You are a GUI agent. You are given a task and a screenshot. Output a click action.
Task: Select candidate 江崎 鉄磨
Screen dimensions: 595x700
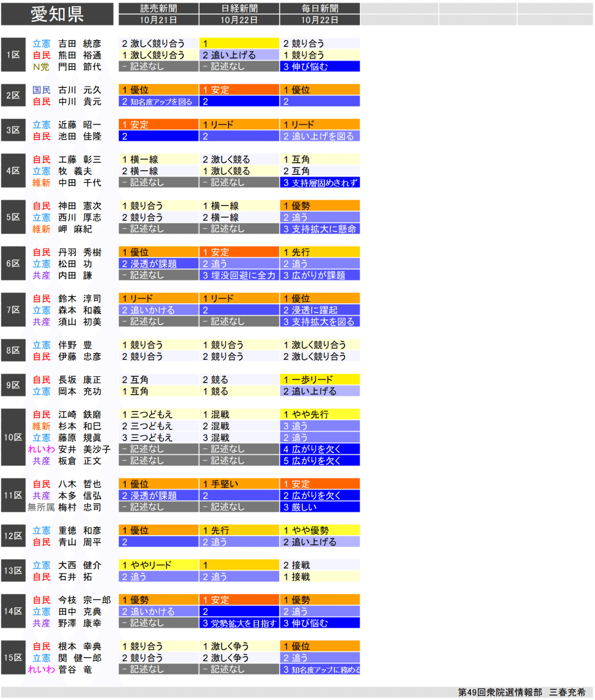tap(79, 415)
